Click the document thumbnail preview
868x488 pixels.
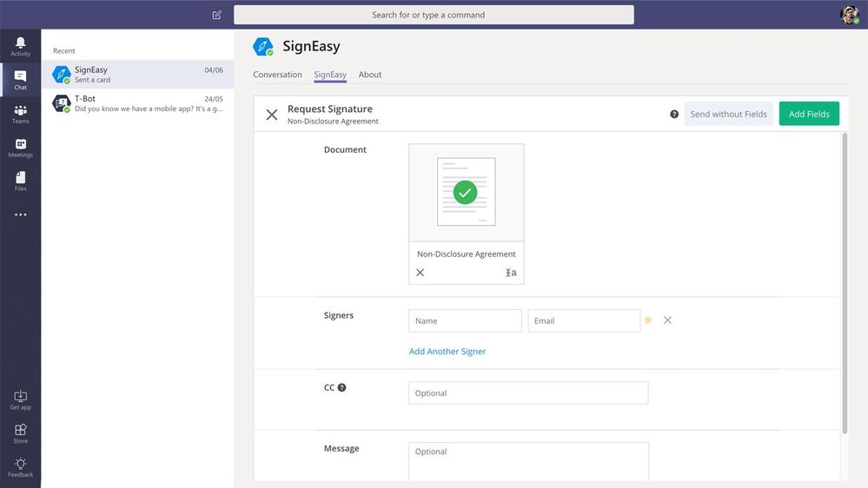466,193
